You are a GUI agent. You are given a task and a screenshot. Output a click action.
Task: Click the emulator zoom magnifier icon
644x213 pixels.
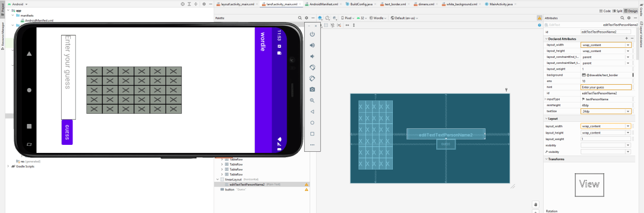coord(312,100)
